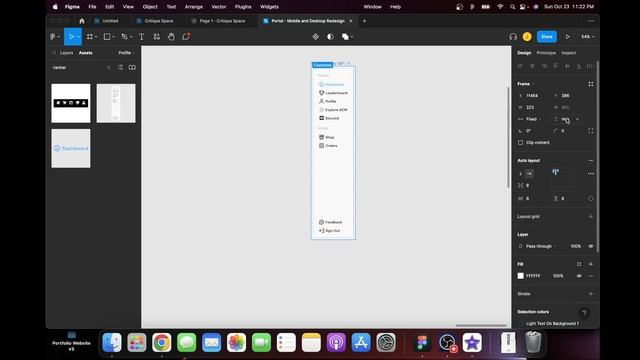This screenshot has width=640, height=360.
Task: Remove the FFFFFF fill with minus
Action: click(x=591, y=276)
